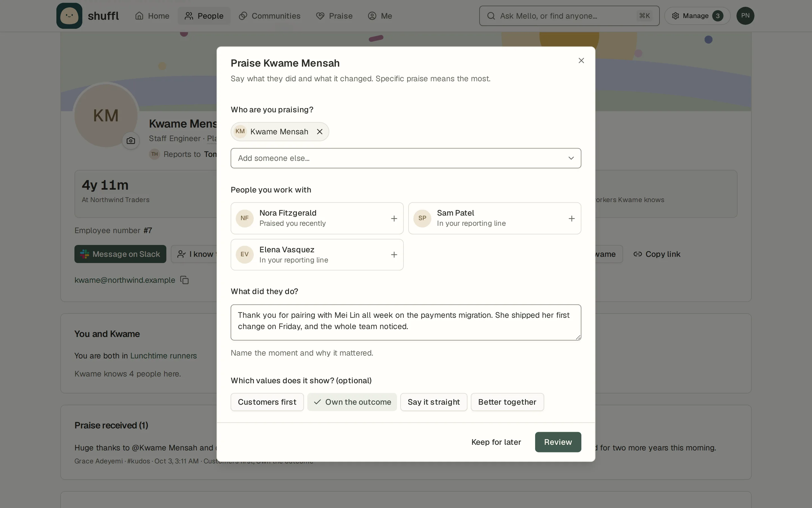This screenshot has height=508, width=812.
Task: Open the Manage settings button
Action: (x=697, y=16)
